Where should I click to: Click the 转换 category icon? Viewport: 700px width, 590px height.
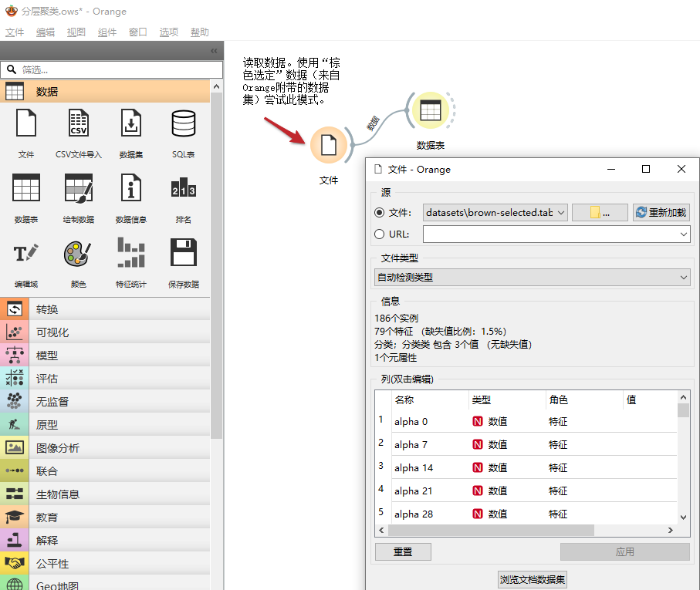pos(15,309)
